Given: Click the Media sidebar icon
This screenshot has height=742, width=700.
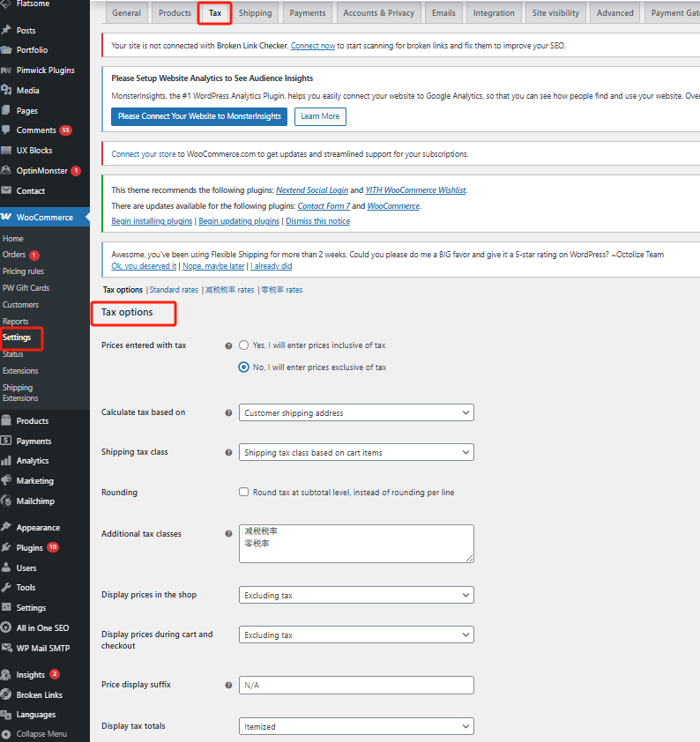Looking at the screenshot, I should [x=6, y=90].
